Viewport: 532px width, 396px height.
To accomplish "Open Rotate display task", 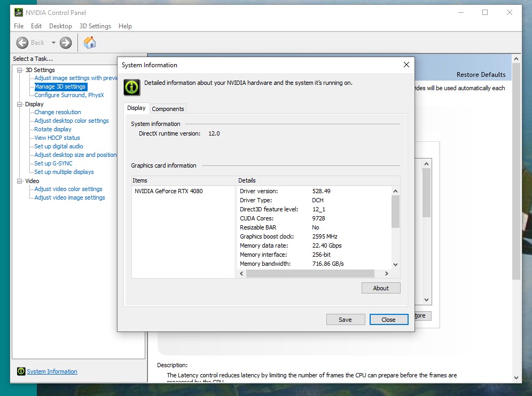I will pyautogui.click(x=53, y=129).
